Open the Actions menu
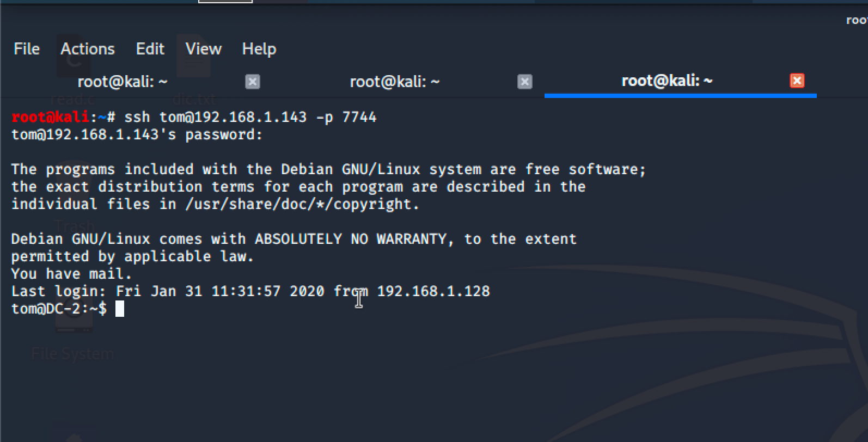Viewport: 868px width, 442px height. click(88, 49)
